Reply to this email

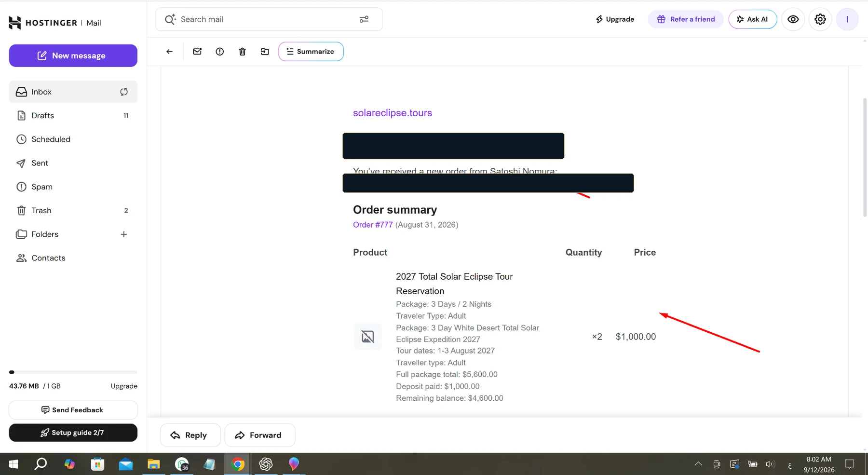click(190, 435)
